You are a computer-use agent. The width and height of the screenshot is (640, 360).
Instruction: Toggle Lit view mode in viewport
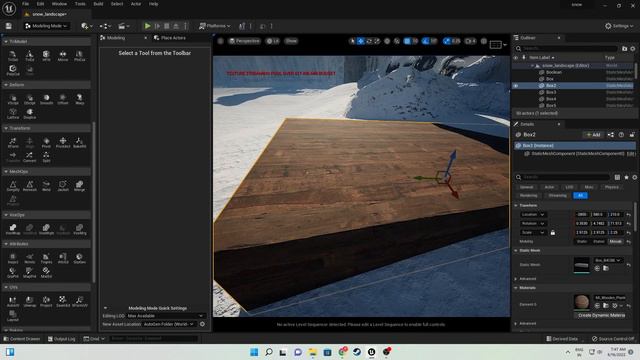[272, 41]
